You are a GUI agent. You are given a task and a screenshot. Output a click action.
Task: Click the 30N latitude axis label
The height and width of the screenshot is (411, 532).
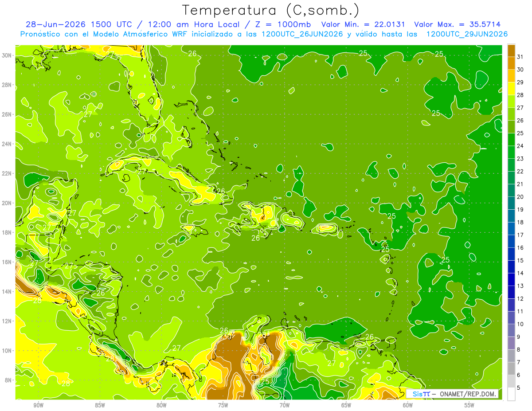point(7,55)
